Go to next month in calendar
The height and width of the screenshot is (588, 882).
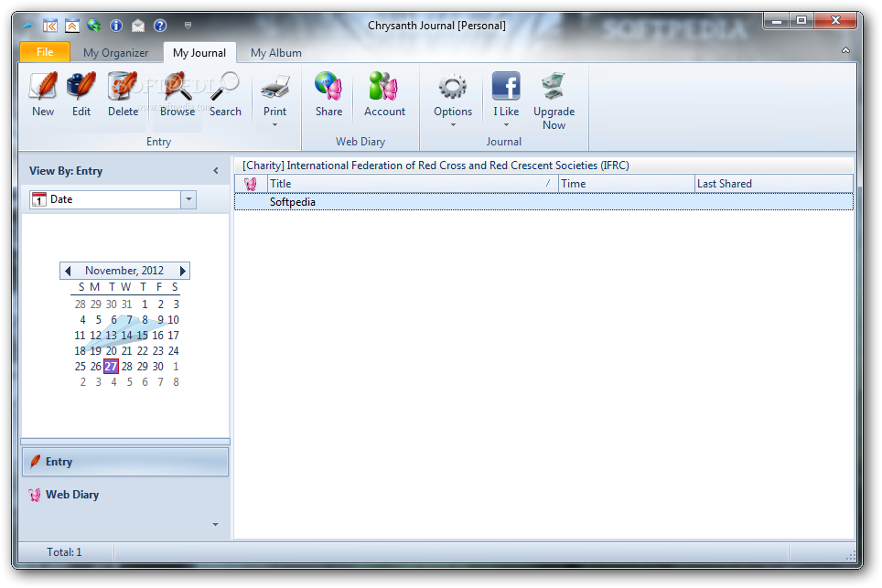(x=182, y=271)
